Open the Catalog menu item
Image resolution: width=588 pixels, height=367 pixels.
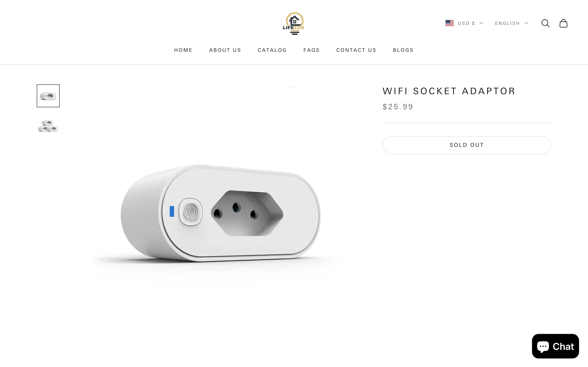(272, 50)
